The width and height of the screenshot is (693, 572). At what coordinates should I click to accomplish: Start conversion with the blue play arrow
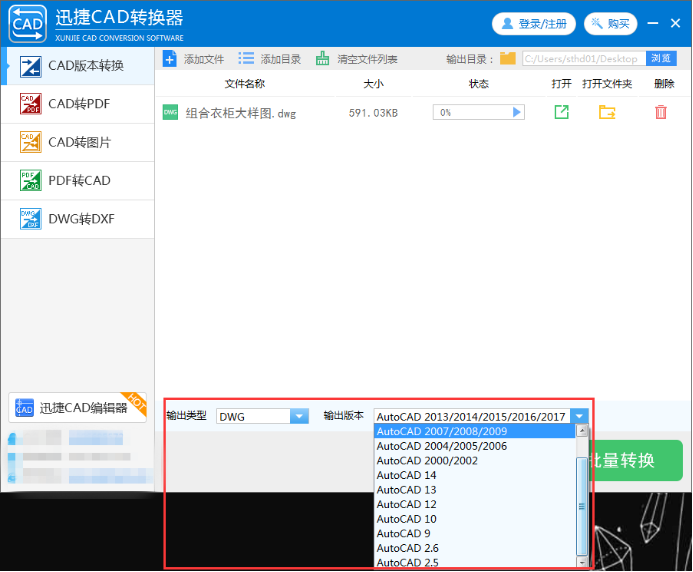(517, 113)
